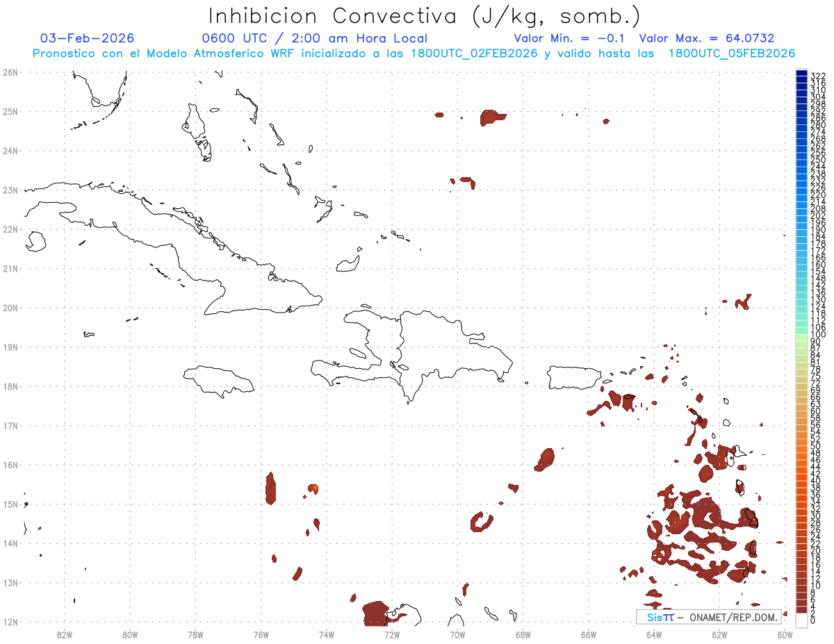
Task: Click the 12N latitude label
Action: point(10,622)
